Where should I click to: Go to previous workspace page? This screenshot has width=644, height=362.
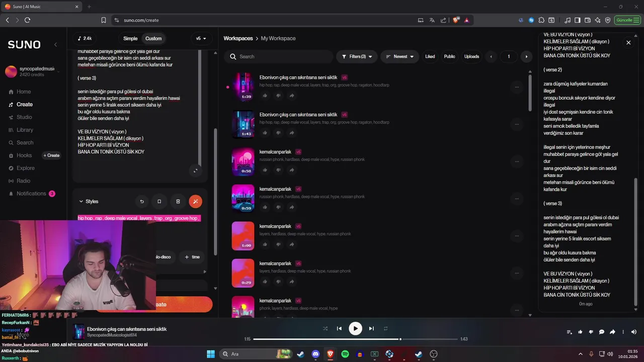(x=491, y=56)
